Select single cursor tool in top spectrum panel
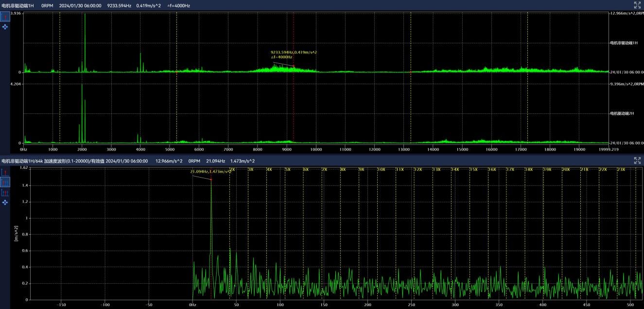Viewport: 644px width, 309px height. [x=5, y=17]
